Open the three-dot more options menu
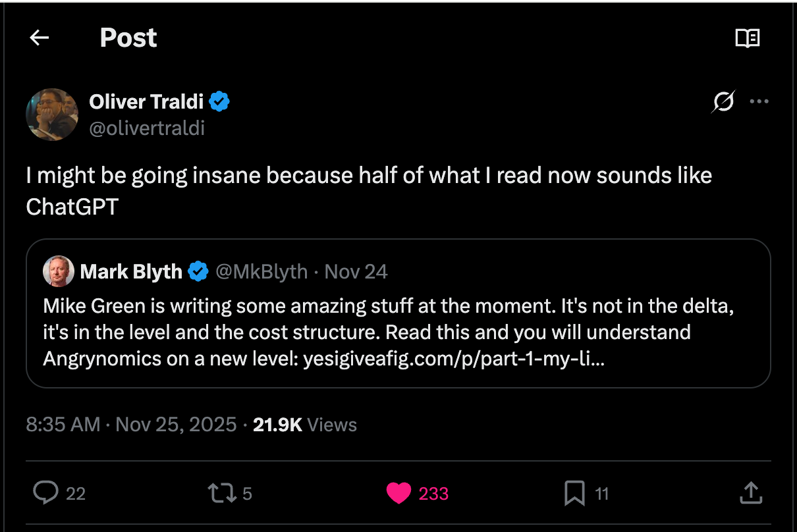This screenshot has width=797, height=532. [x=759, y=101]
